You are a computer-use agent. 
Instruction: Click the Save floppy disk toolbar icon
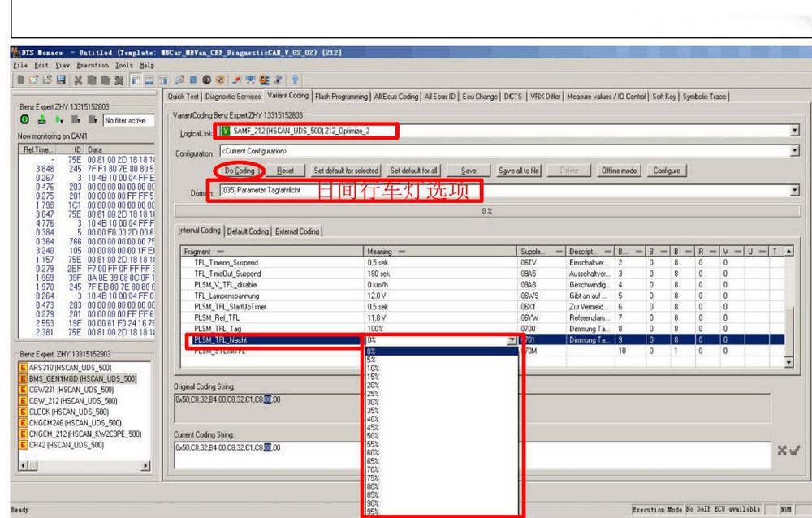(61, 80)
